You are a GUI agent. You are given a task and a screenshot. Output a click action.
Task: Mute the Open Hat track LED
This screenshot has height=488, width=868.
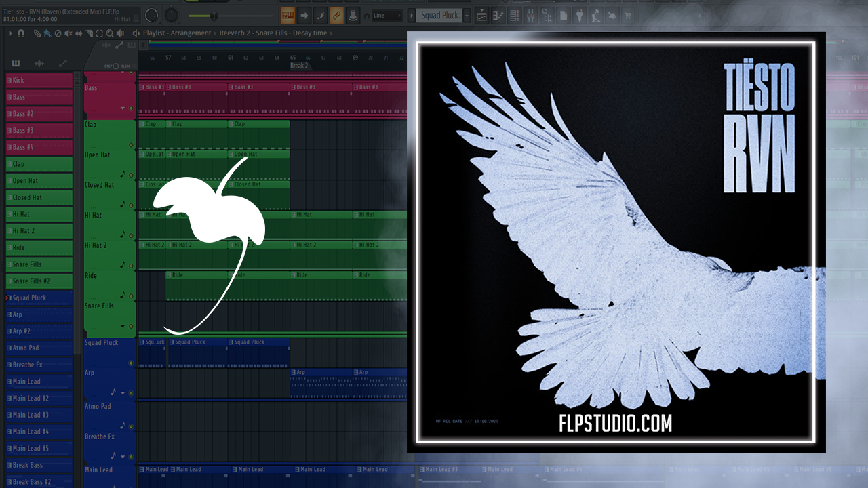131,175
